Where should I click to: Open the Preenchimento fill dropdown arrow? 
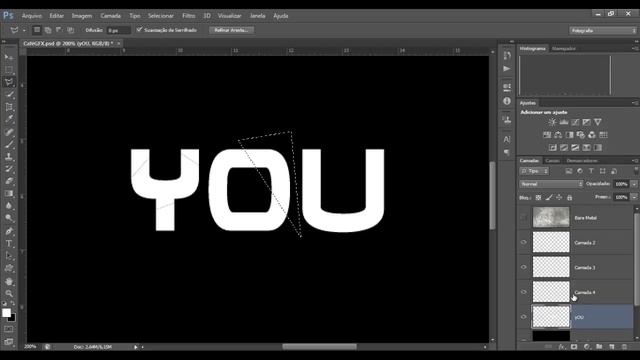[x=634, y=197]
